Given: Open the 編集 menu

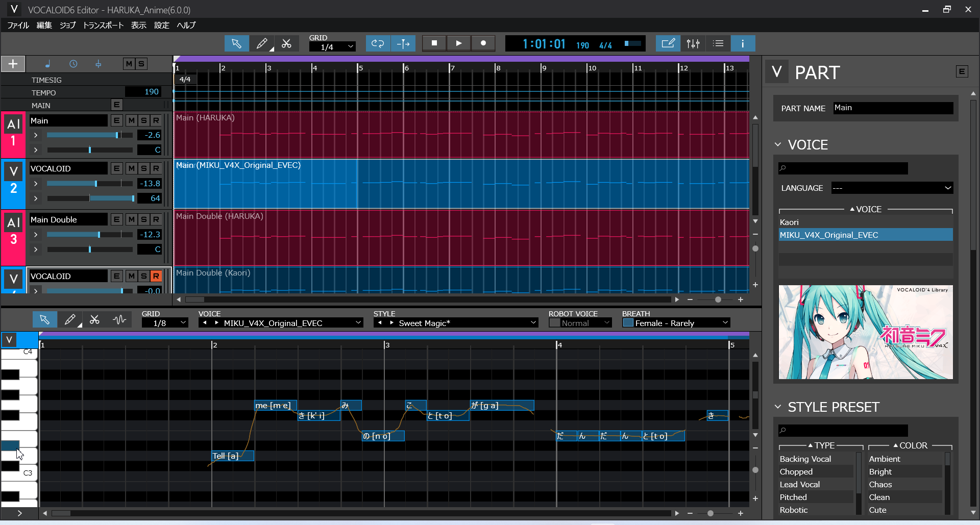Looking at the screenshot, I should point(44,25).
